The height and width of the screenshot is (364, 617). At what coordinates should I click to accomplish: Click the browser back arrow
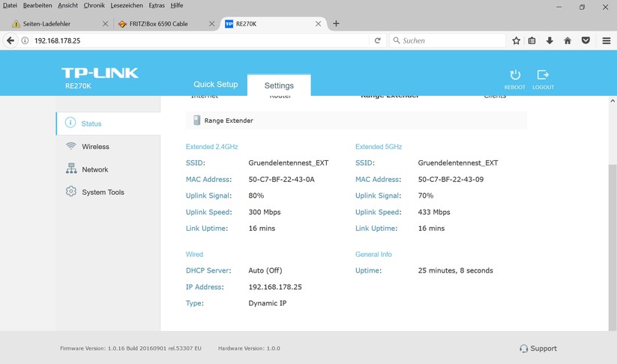click(10, 40)
